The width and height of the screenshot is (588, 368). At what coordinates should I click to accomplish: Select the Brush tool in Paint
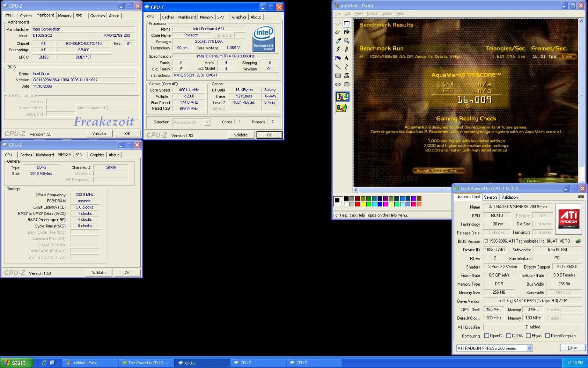coord(347,49)
